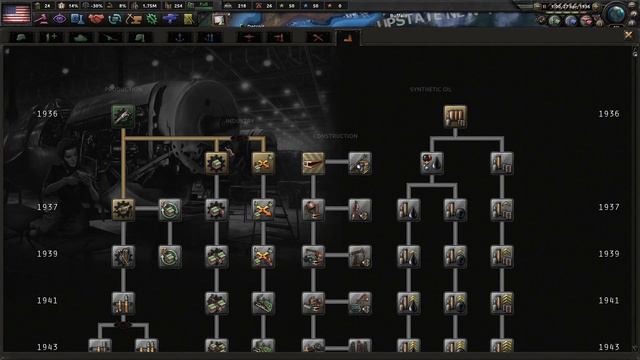640x360 pixels.
Task: Select the 1937 green circular-arrows production technology
Action: coord(170,209)
